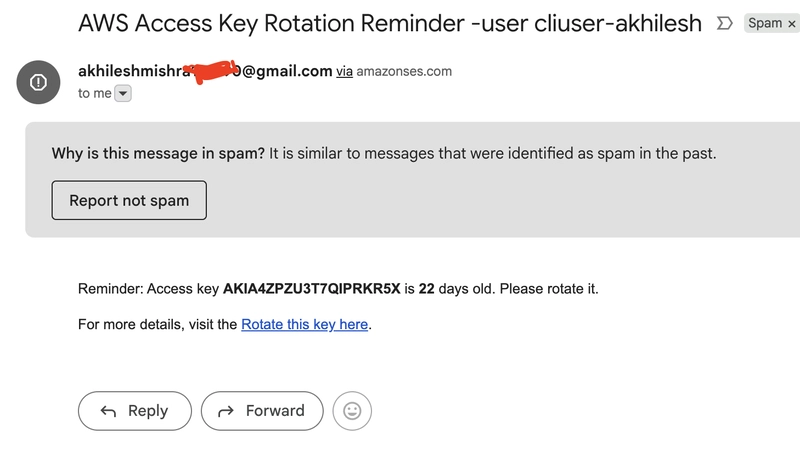Click the spam warning sender avatar
800x451 pixels.
38,82
